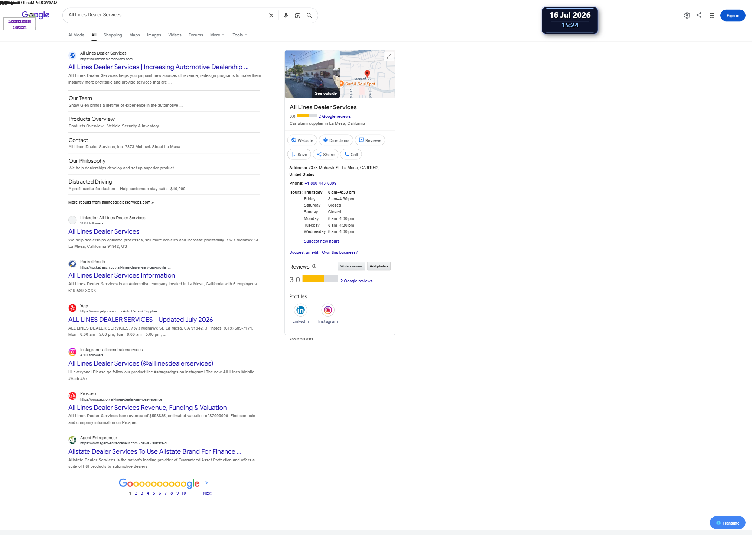Click the Call button
756x535 pixels.
(351, 154)
